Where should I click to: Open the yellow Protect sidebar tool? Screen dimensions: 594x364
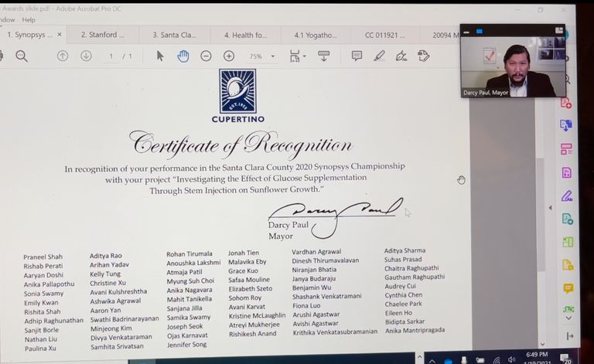[568, 265]
